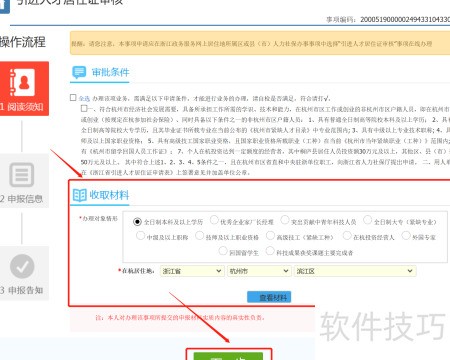
Task: Select the 在杭投资经营人 radio option
Action: tap(347, 236)
